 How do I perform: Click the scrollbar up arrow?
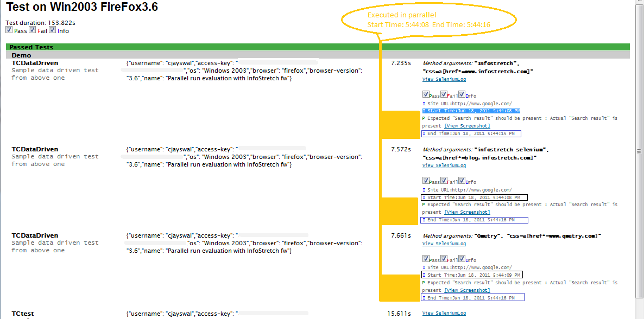click(x=639, y=4)
